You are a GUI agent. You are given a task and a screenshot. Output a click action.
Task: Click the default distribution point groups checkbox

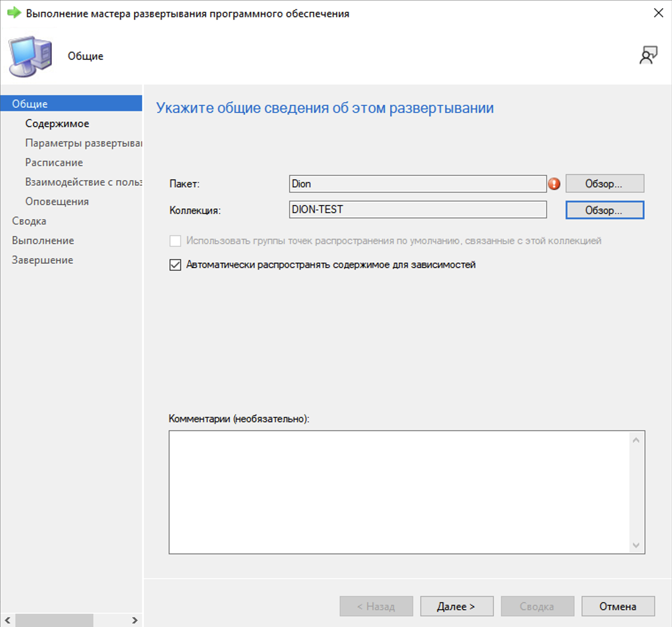pos(175,240)
